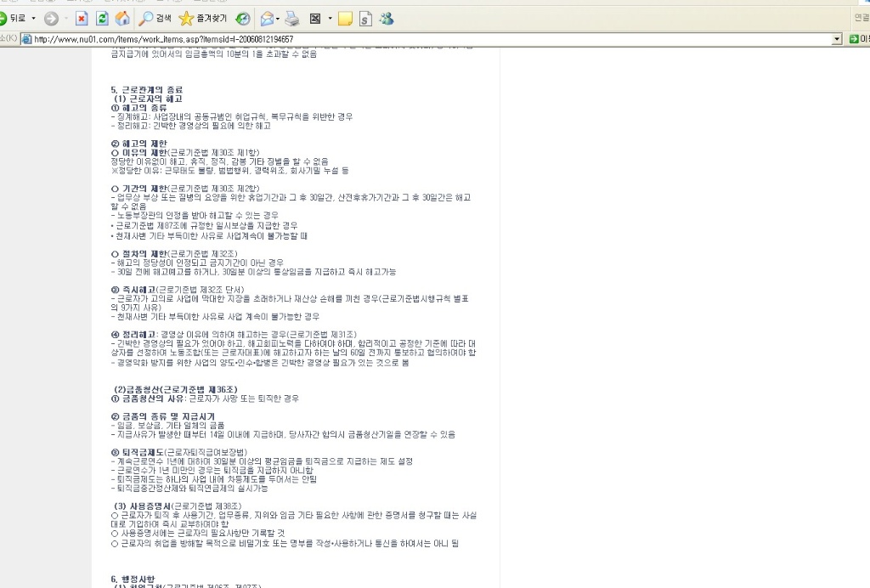Open the forward history dropdown arrow
The image size is (870, 588).
(66, 19)
